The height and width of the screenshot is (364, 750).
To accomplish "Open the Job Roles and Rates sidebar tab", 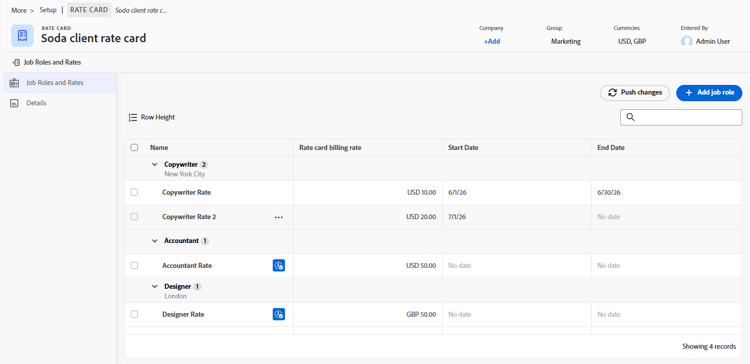I will pyautogui.click(x=60, y=83).
